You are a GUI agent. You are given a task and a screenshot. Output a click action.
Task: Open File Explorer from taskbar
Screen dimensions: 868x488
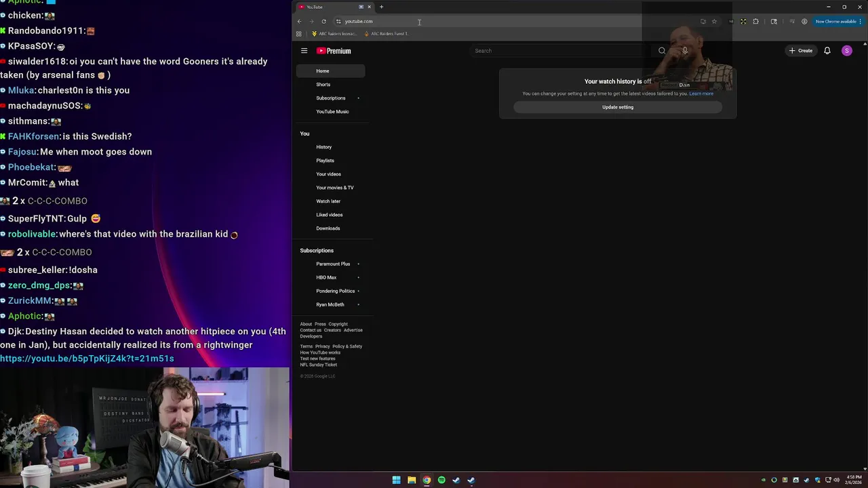pyautogui.click(x=412, y=480)
